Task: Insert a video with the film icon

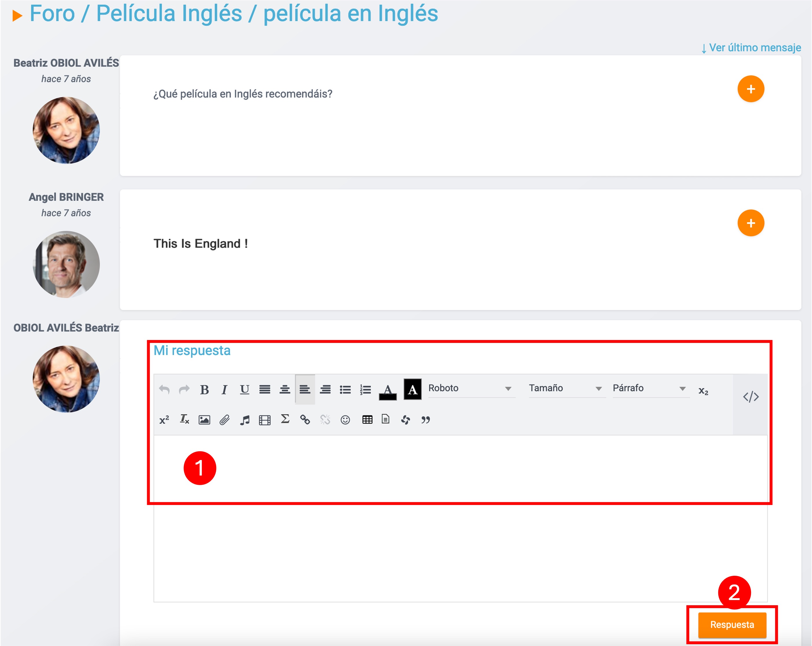Action: click(x=266, y=420)
